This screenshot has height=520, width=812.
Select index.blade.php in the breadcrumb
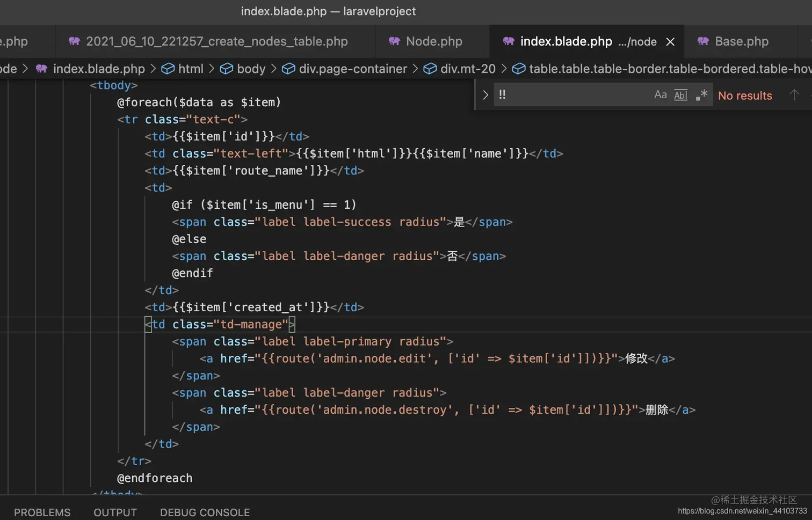(x=99, y=69)
